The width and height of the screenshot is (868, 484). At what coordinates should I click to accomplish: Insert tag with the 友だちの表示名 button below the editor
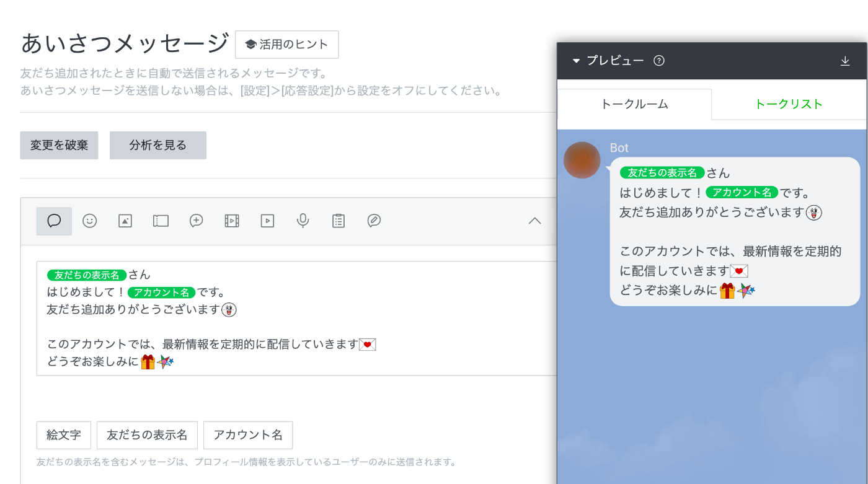(x=147, y=435)
